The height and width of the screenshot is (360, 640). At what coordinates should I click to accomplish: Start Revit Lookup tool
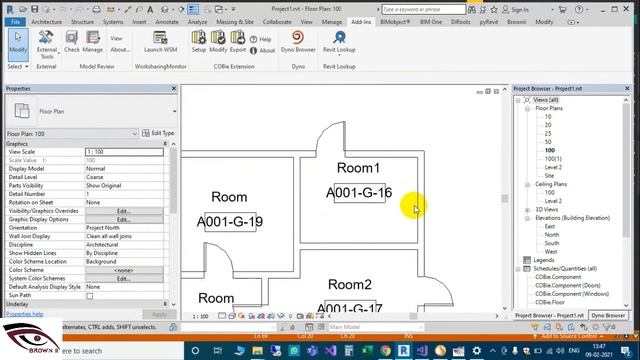tap(339, 42)
